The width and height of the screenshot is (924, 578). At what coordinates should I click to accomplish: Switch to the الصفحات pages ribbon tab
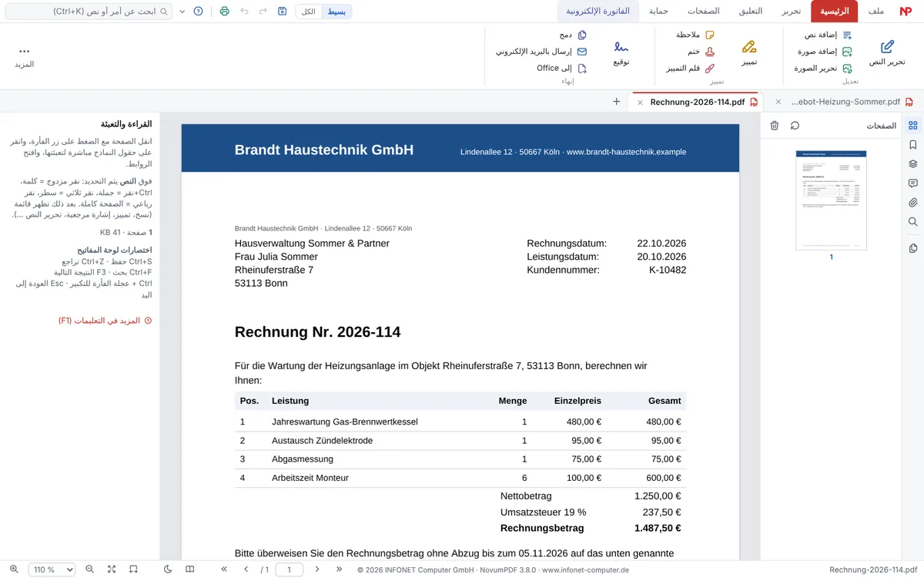pyautogui.click(x=704, y=12)
